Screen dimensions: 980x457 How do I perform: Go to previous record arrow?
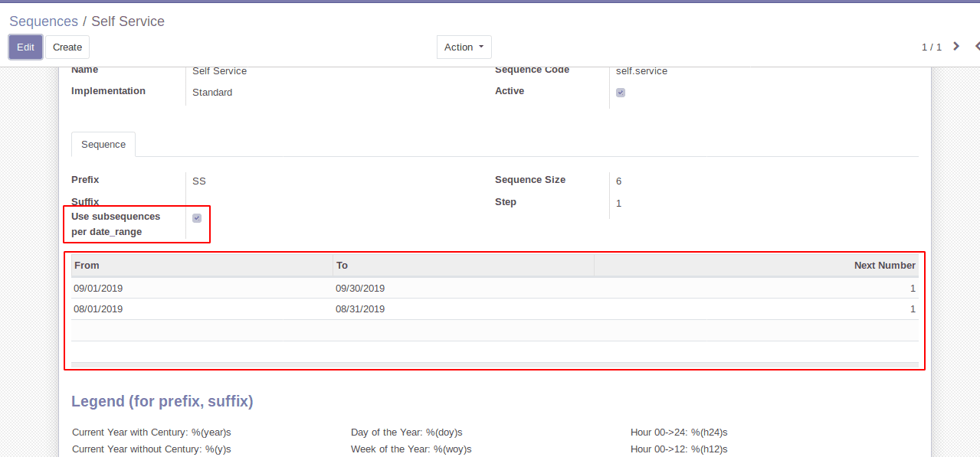(977, 46)
